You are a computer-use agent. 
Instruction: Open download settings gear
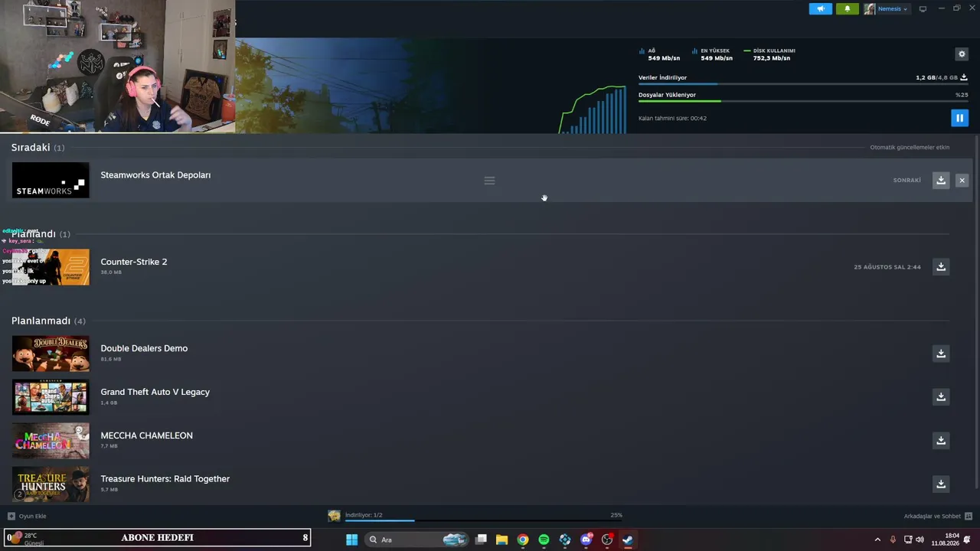962,54
